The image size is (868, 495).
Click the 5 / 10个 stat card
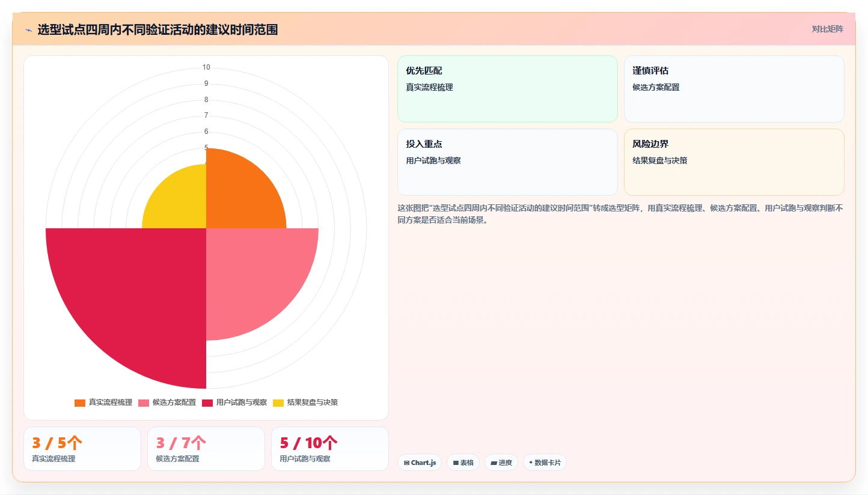pos(330,449)
